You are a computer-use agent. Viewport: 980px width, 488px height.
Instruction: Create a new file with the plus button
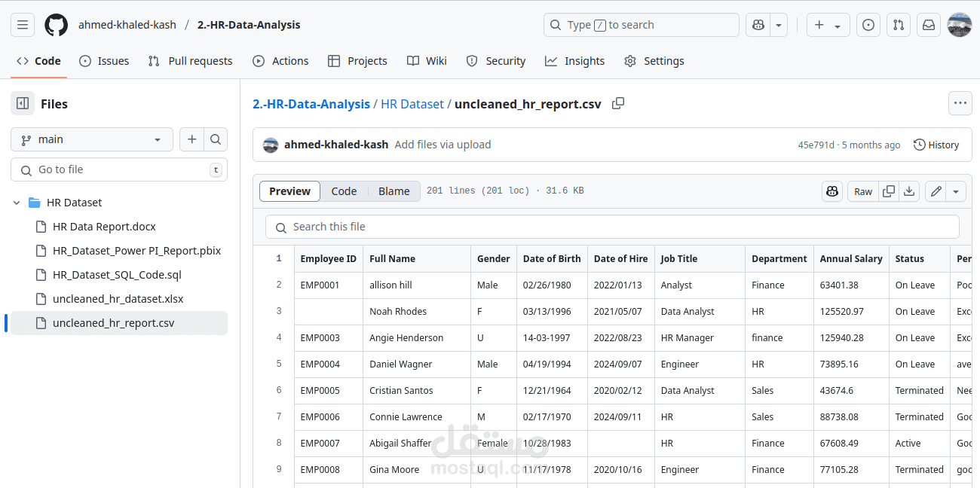click(x=192, y=139)
